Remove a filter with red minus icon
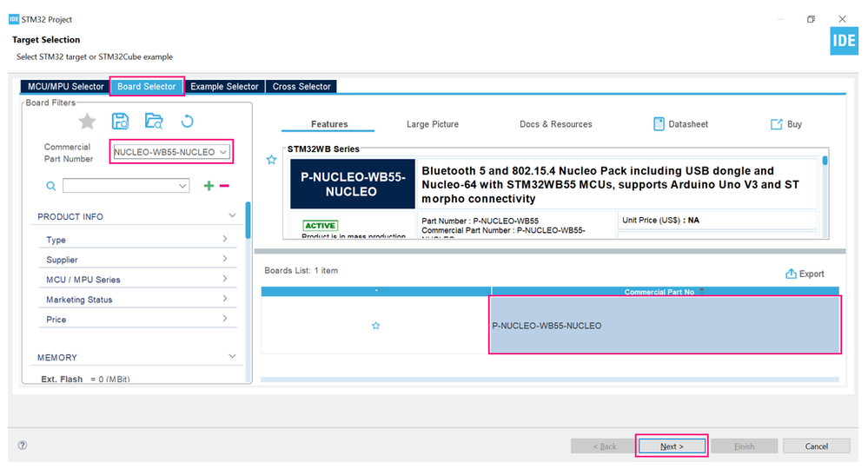The image size is (868, 469). click(224, 186)
